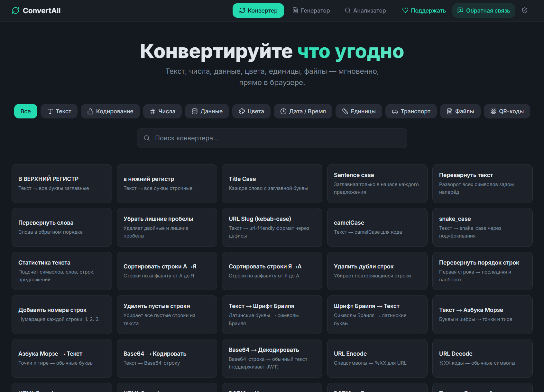The height and width of the screenshot is (392, 544).
Task: Open the Сортировать строки А→Я card
Action: click(x=167, y=271)
